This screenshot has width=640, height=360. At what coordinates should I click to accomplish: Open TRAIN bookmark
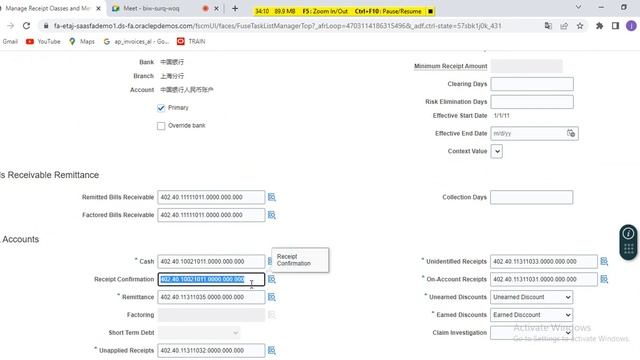pyautogui.click(x=191, y=41)
